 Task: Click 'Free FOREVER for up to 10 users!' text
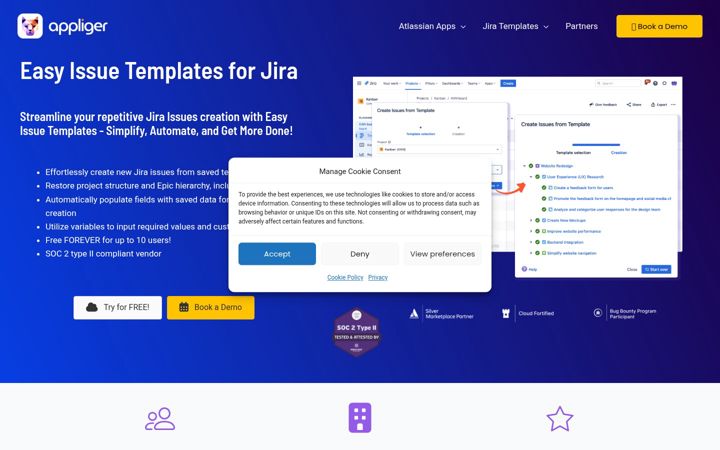108,240
